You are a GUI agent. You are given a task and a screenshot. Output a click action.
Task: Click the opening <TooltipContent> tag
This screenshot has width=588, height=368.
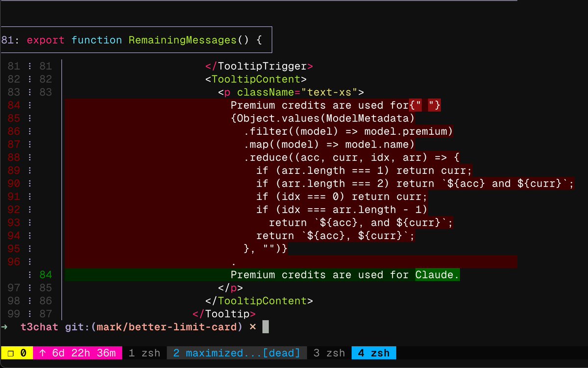point(256,79)
